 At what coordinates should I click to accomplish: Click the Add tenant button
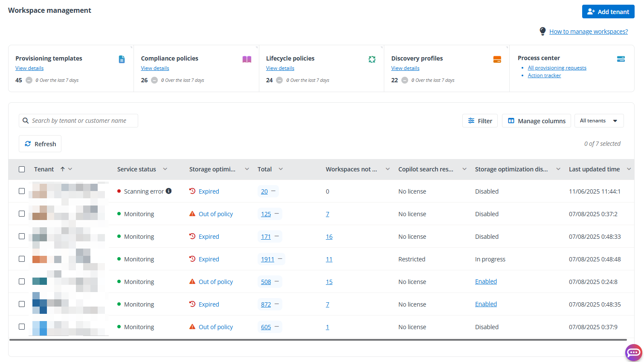pos(608,12)
